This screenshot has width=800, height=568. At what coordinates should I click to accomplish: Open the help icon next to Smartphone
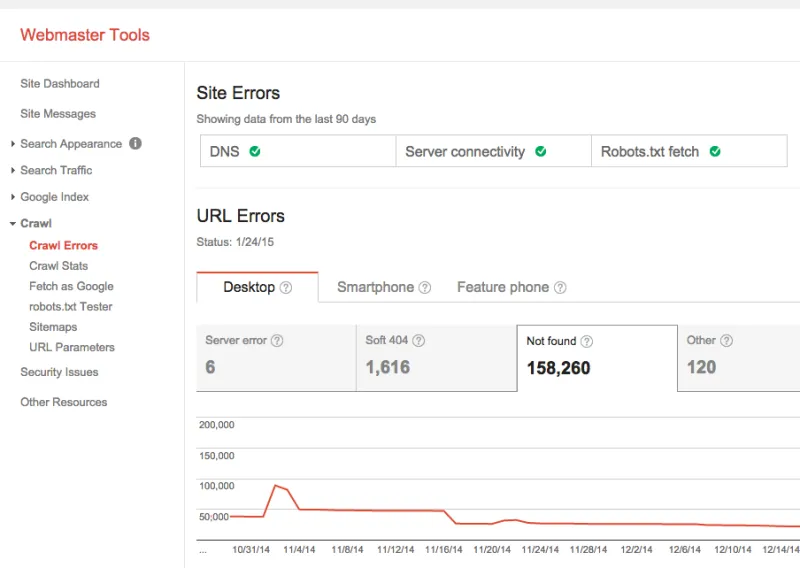[424, 287]
